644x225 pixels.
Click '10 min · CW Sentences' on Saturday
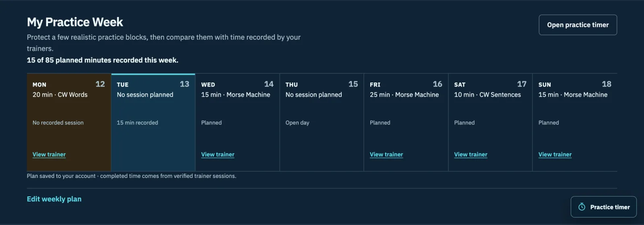pos(487,95)
